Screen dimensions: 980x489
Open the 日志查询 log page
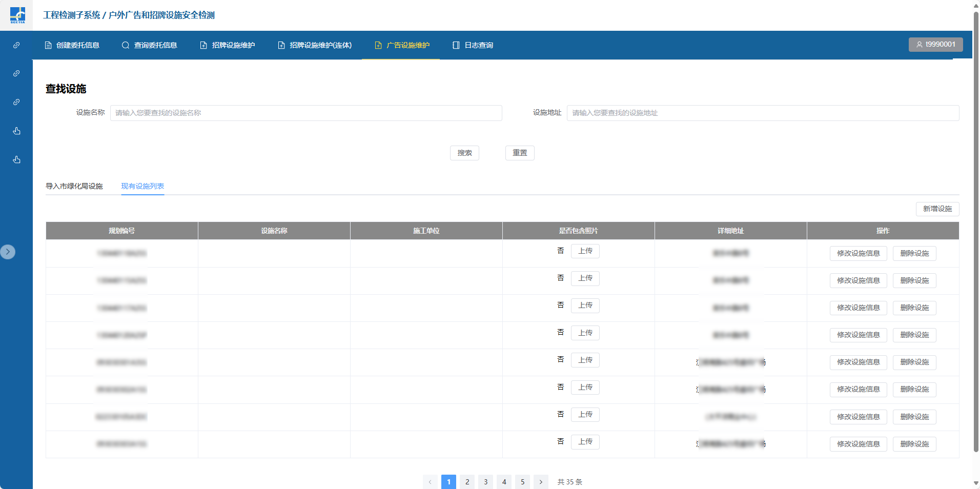point(473,45)
